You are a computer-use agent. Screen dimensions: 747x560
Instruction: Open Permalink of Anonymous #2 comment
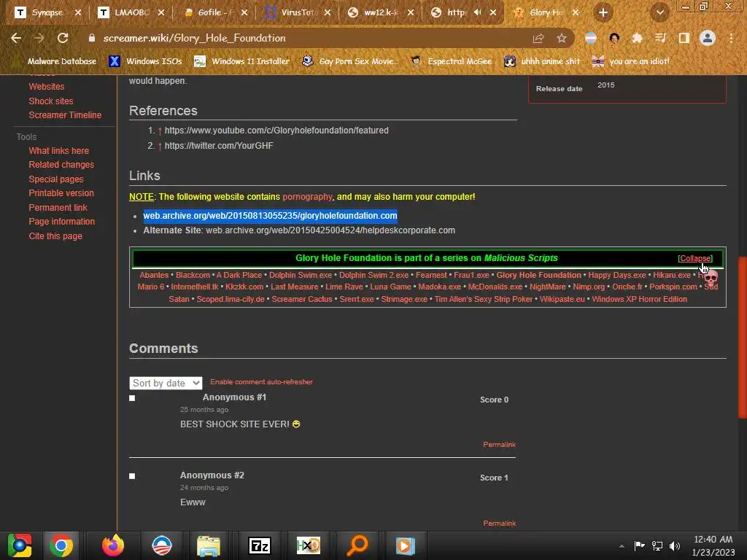[x=499, y=524]
